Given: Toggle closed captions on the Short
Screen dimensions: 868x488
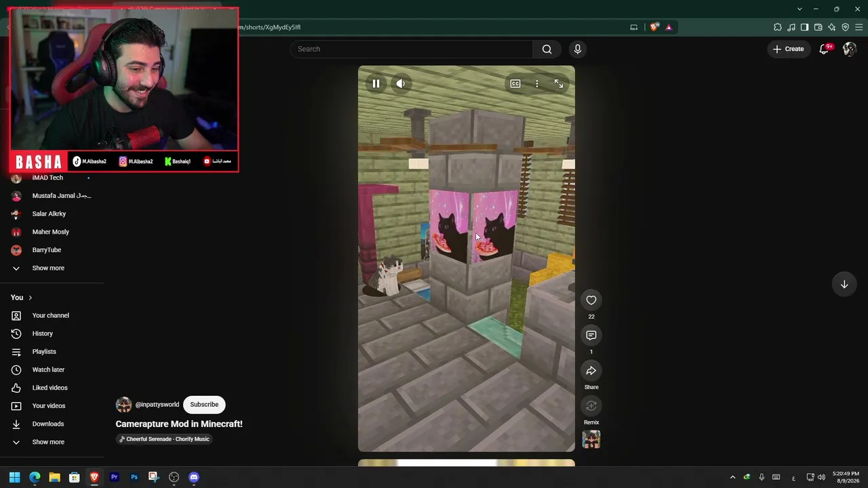Looking at the screenshot, I should click(515, 83).
